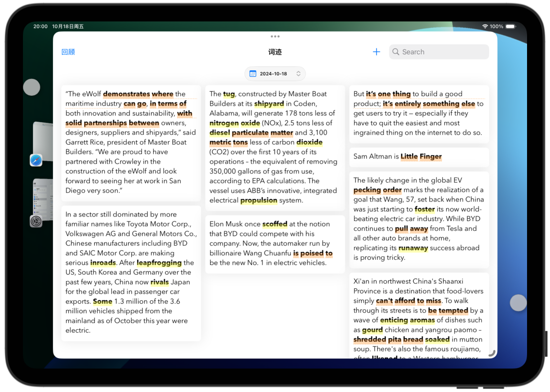
Task: Tap highlighted phrase 'be tempted'
Action: pyautogui.click(x=448, y=311)
